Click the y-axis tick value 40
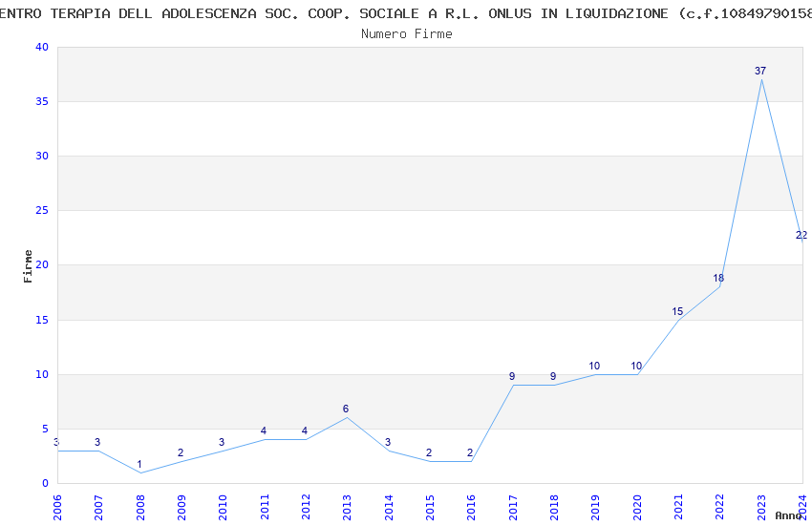Viewport: 812px width, 525px height. pyautogui.click(x=40, y=48)
